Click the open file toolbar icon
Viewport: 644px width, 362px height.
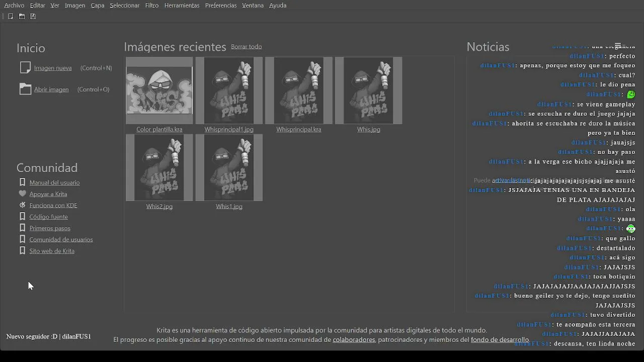coord(22,17)
